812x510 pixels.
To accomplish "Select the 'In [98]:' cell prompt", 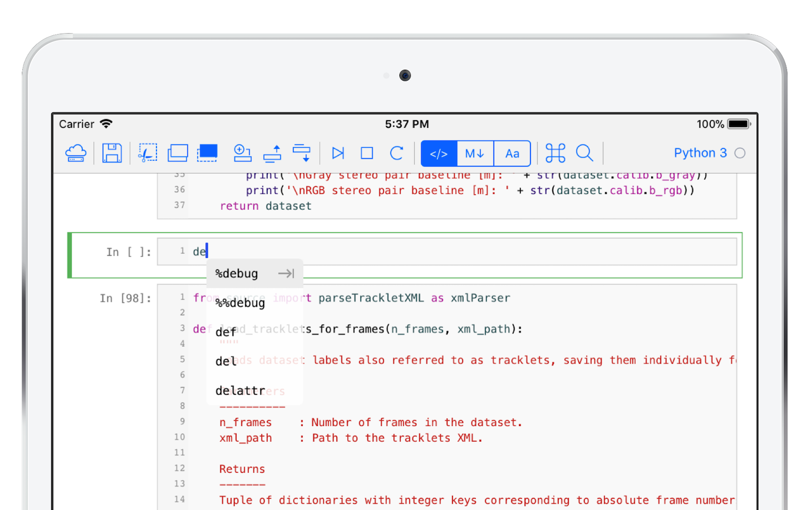I will (126, 298).
